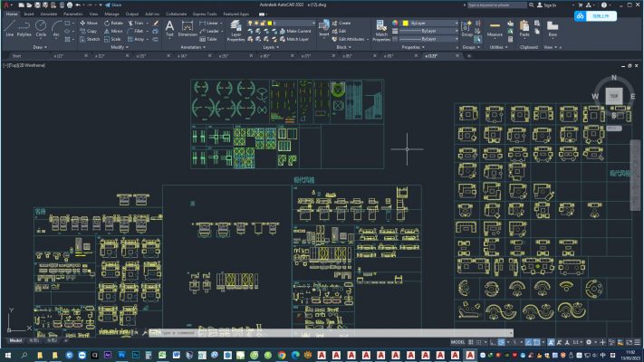Expand the Draw panel dropdown
Image resolution: width=644 pixels, height=362 pixels.
pyautogui.click(x=40, y=47)
